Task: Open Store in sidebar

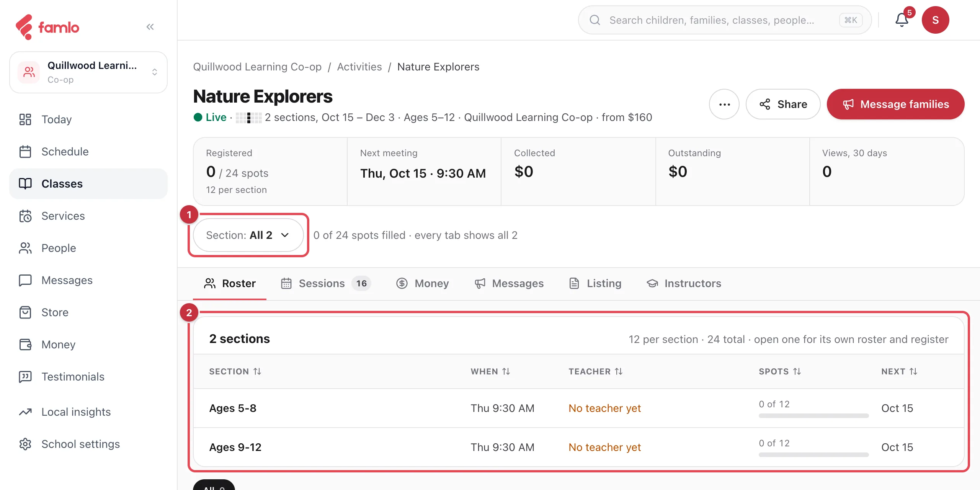Action: coord(88,312)
